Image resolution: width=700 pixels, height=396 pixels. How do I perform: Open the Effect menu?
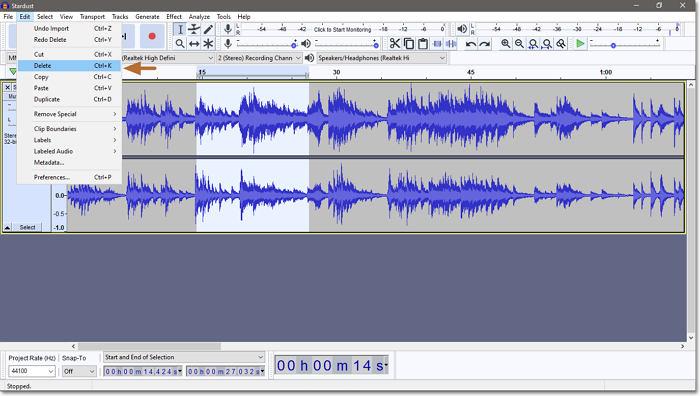174,17
